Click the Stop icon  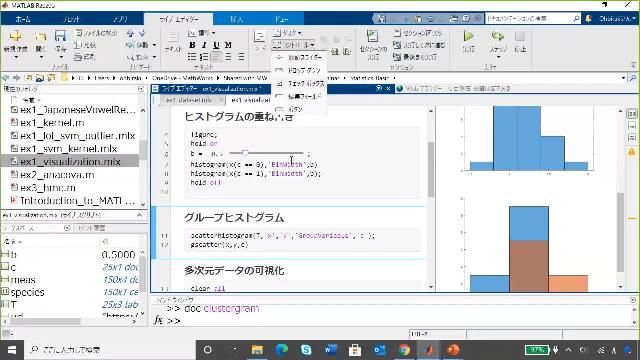point(520,36)
